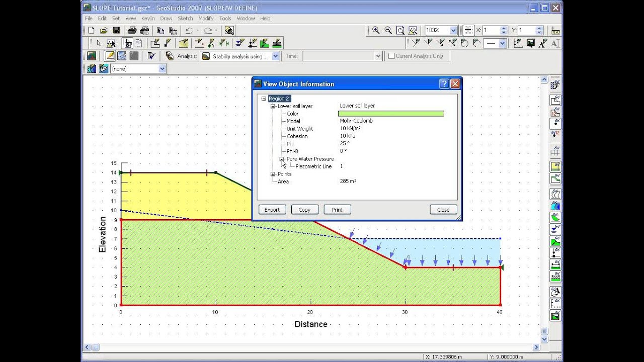644x362 pixels.
Task: Click the green Color swatch for Lower soil layer
Action: coord(391,114)
